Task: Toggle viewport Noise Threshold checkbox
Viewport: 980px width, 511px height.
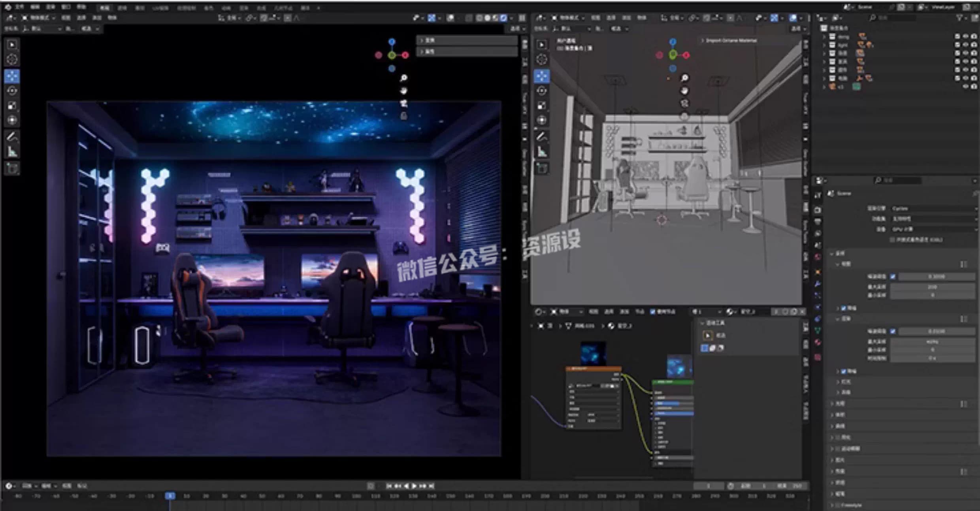Action: (893, 276)
